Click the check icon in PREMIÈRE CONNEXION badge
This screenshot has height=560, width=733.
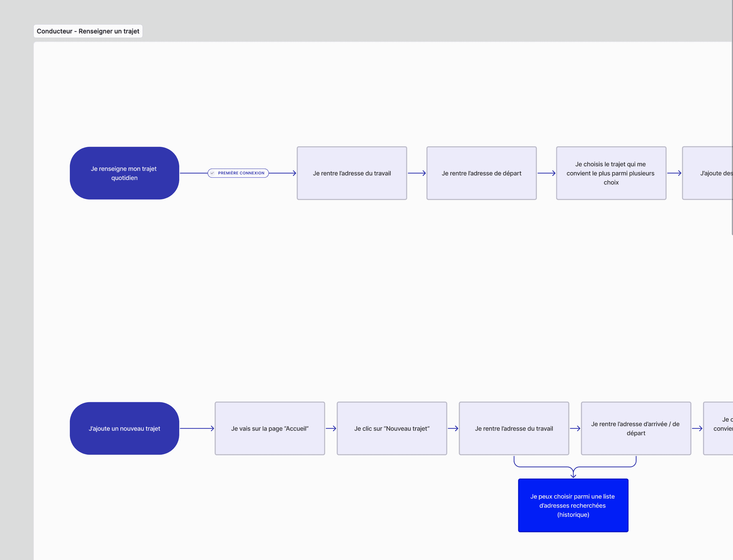click(x=212, y=173)
